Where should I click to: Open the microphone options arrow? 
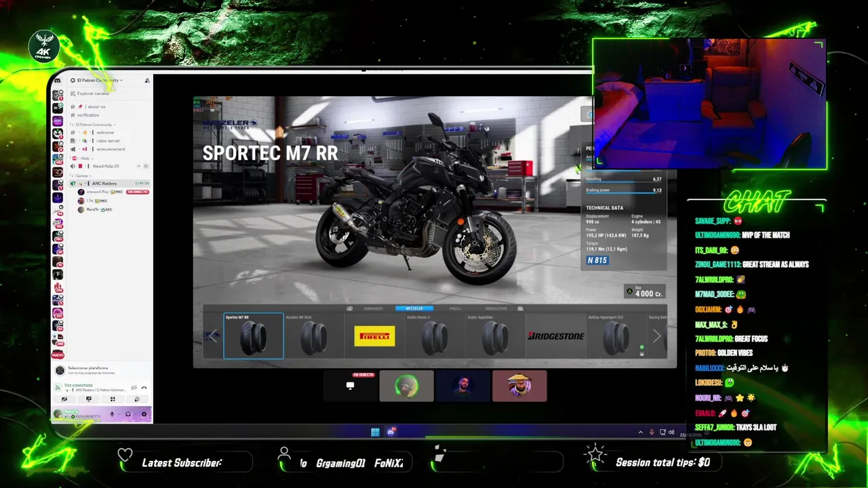(x=119, y=414)
